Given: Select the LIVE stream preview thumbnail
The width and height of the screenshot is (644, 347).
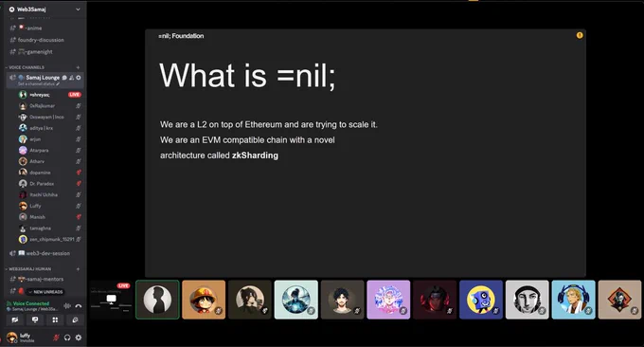Looking at the screenshot, I should (x=111, y=300).
